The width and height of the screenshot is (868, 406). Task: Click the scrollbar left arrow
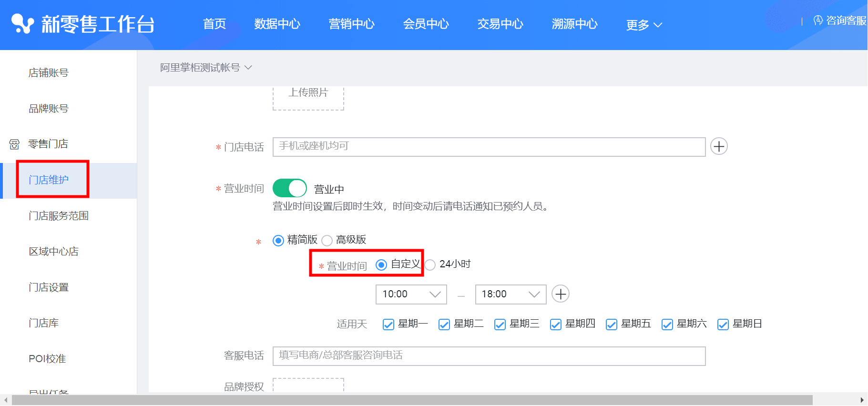(x=5, y=400)
